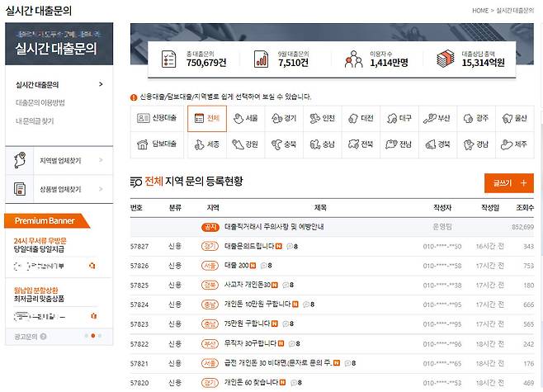Viewport: 543px width, 392px height.
Task: Click 부산 region tag on post 57822
Action: pos(210,344)
